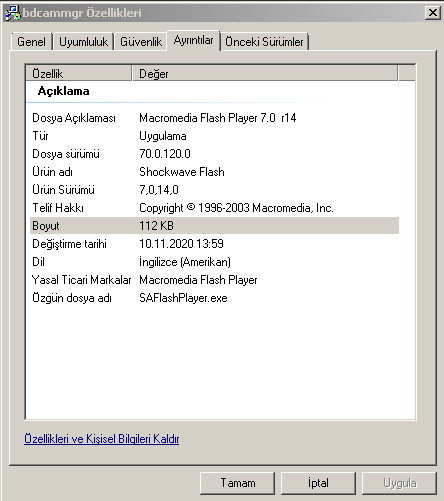This screenshot has width=444, height=501.
Task: Click the Özellik column header
Action: click(79, 73)
